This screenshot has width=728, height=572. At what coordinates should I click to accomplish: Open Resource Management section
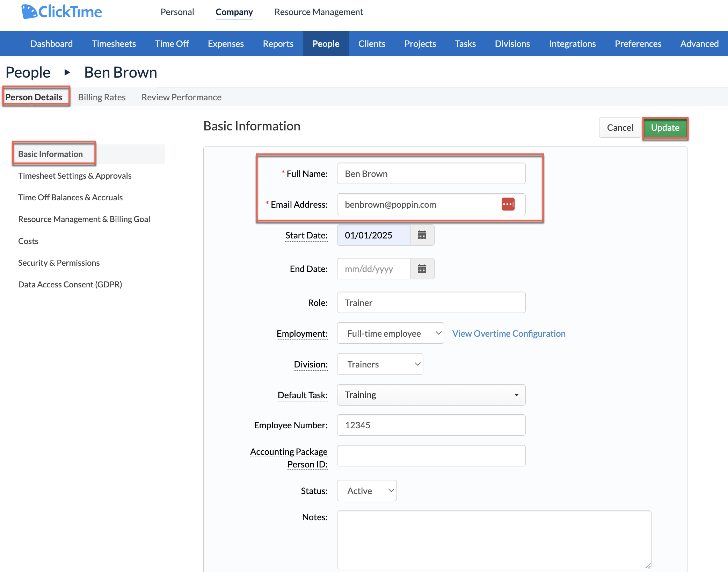click(319, 12)
